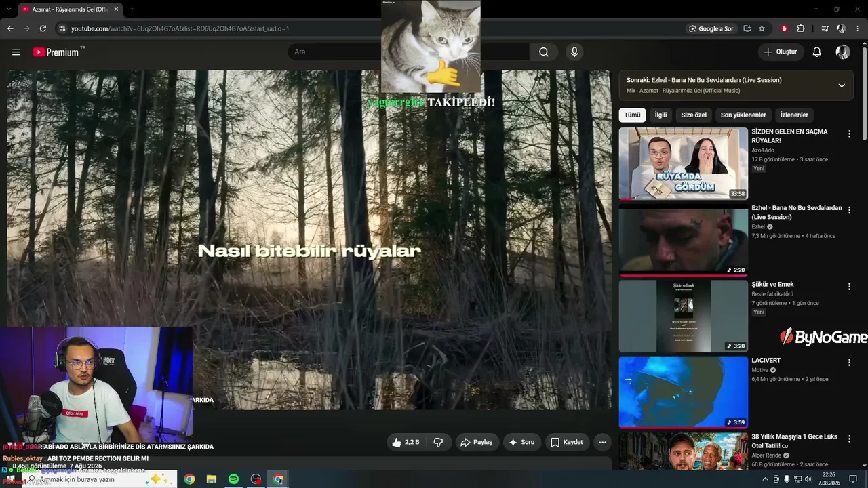The image size is (868, 488).
Task: Open options for Şükür ve Emek video
Action: point(849,287)
